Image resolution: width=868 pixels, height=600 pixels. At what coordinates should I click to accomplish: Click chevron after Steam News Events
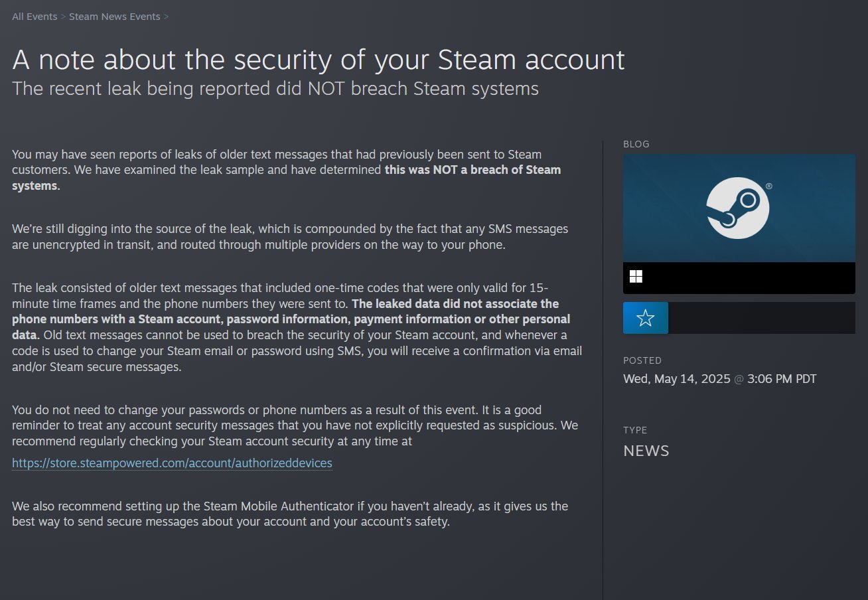[x=166, y=17]
